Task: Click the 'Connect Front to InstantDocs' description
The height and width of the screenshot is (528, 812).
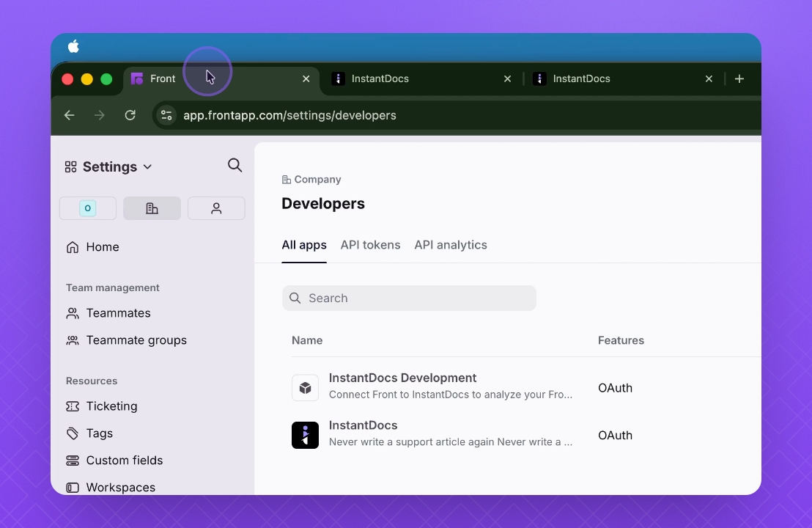Action: [x=451, y=395]
